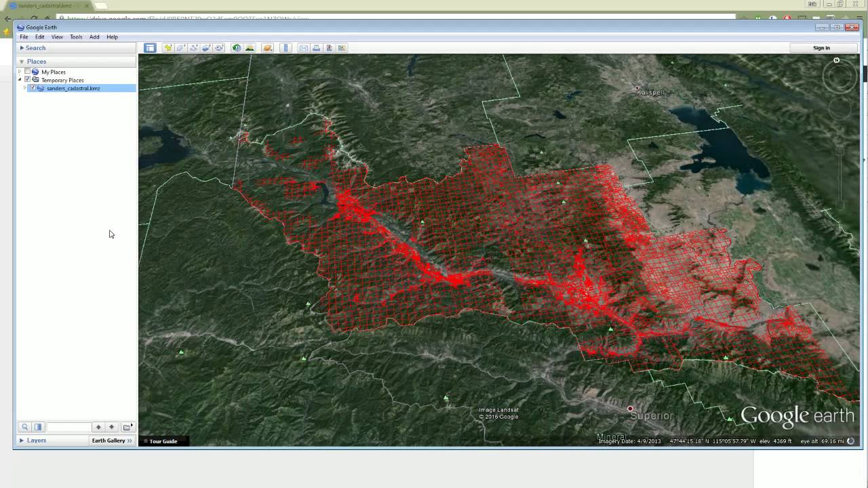The image size is (868, 488).
Task: Uncheck the sanders_cadastral.kmz checkbox
Action: [33, 88]
